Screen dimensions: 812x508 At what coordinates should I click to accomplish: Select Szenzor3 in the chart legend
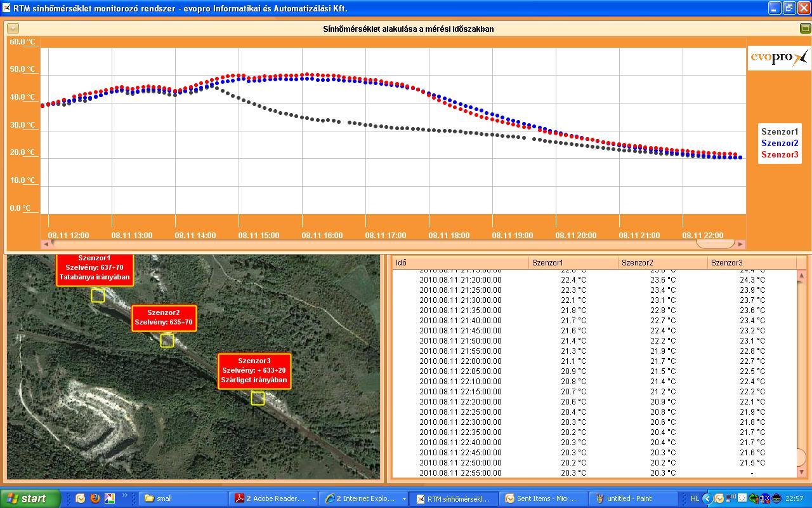click(780, 155)
